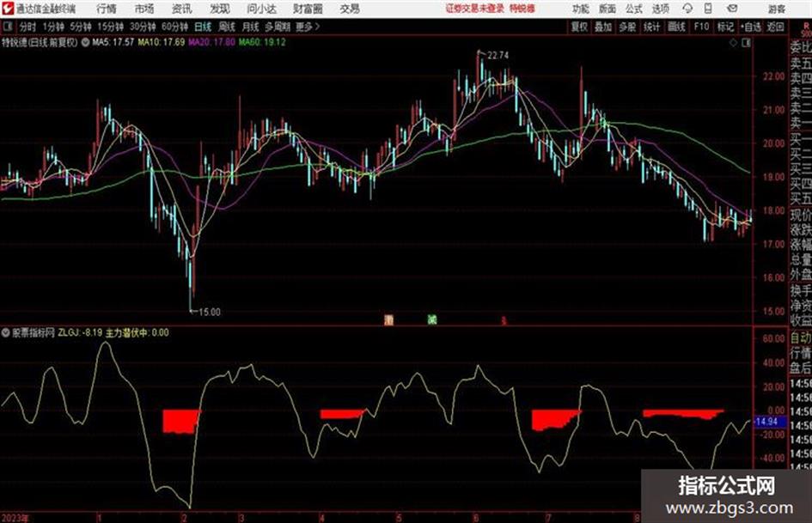Click the round icon beside 股票指标网 indicator
The image size is (812, 523).
click(6, 333)
